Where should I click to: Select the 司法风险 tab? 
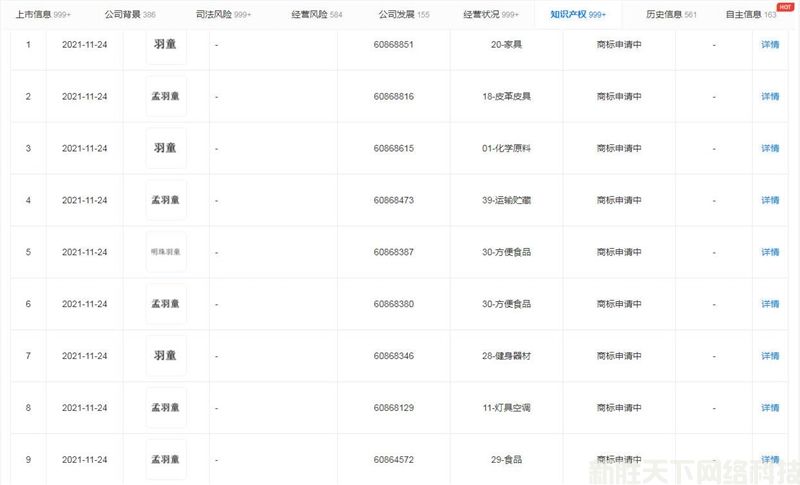[223, 15]
